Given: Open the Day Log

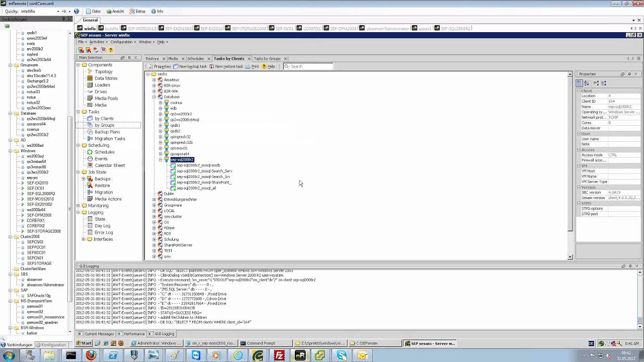Looking at the screenshot, I should 102,226.
